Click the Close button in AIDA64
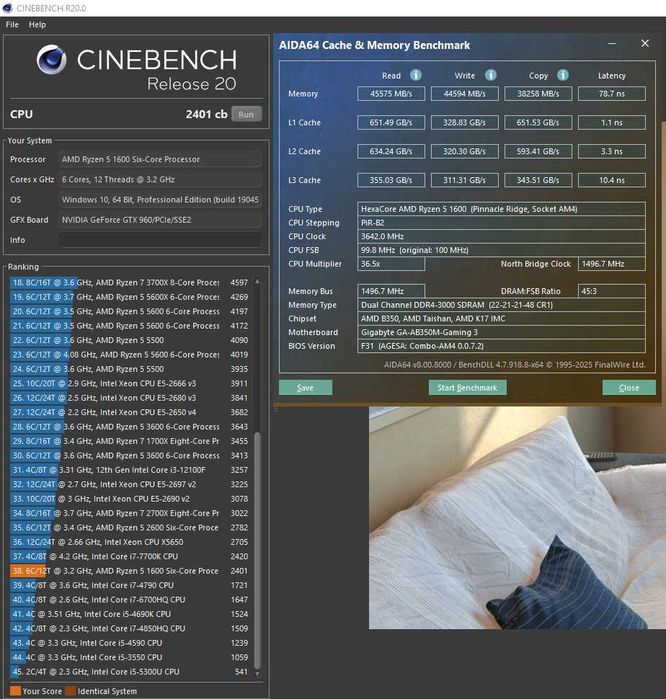Viewport: 666px width, 699px height. click(x=629, y=388)
